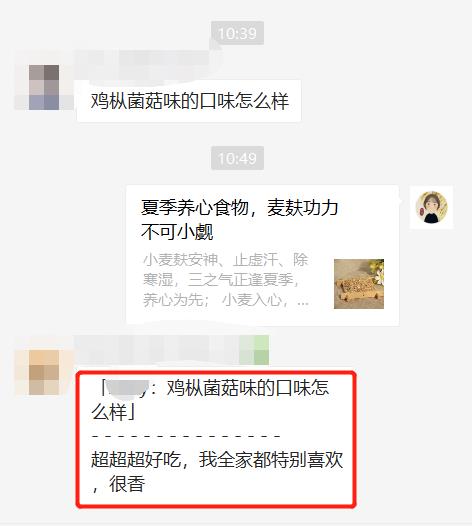
Task: Click the ，很香 last line of reply
Action: [x=118, y=484]
